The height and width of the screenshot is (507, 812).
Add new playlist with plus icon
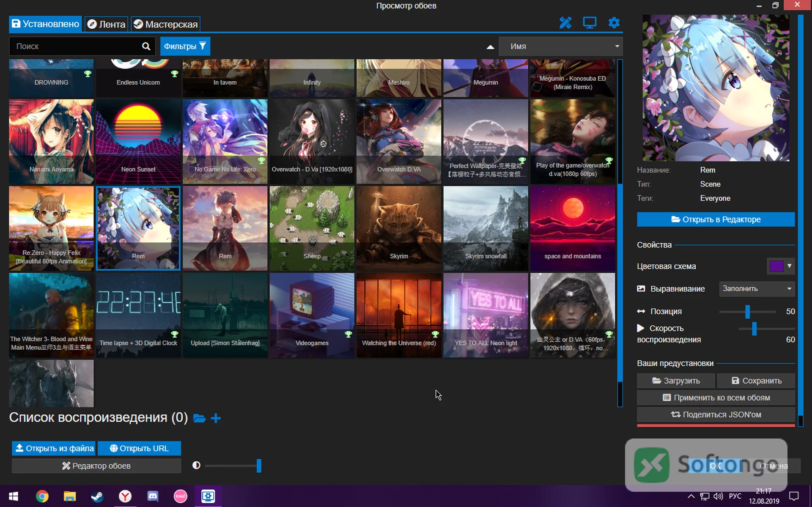(216, 418)
